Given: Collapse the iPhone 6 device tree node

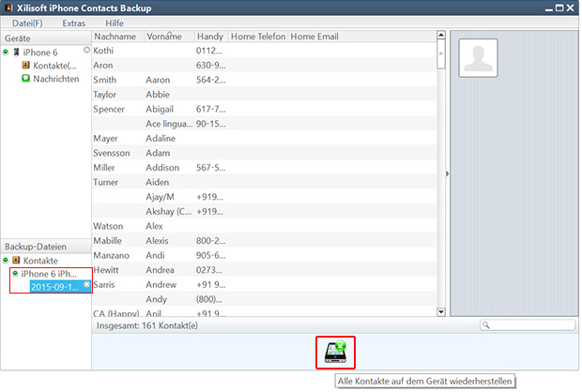Looking at the screenshot, I should pos(6,52).
